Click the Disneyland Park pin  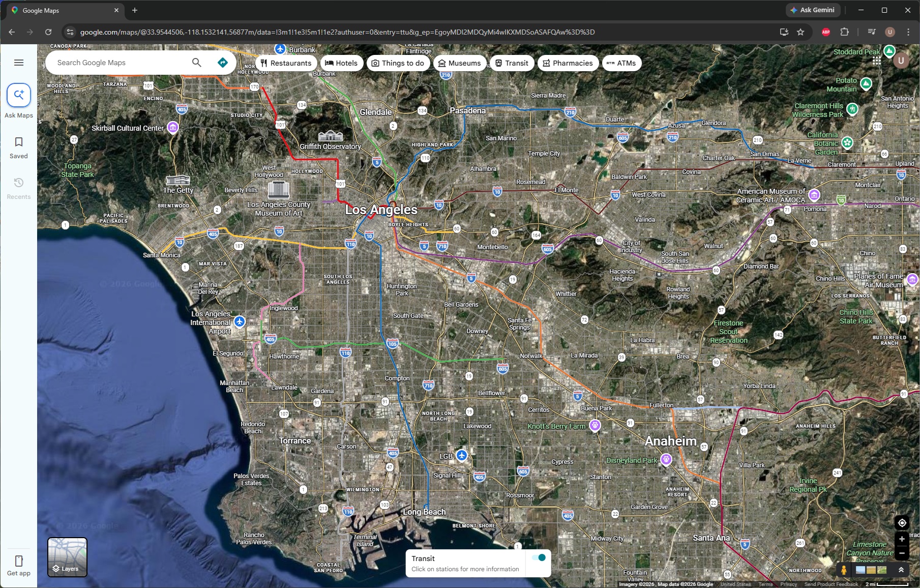666,460
